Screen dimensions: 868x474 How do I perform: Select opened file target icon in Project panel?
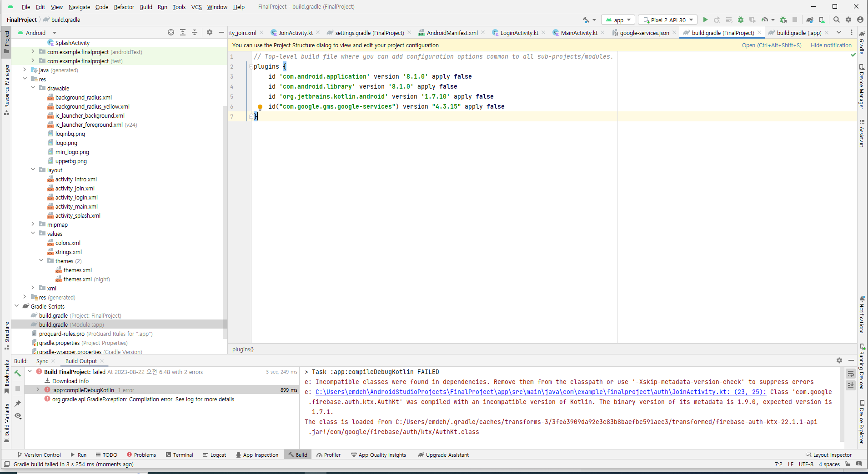pos(171,32)
